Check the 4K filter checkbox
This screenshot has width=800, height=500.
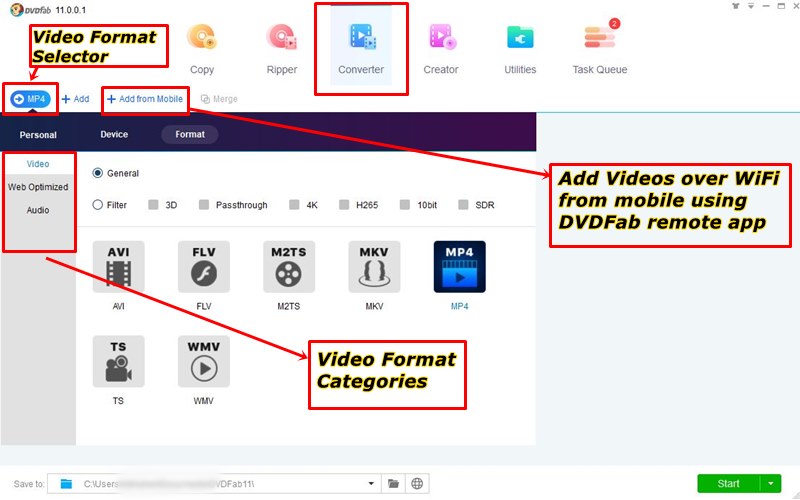[294, 205]
